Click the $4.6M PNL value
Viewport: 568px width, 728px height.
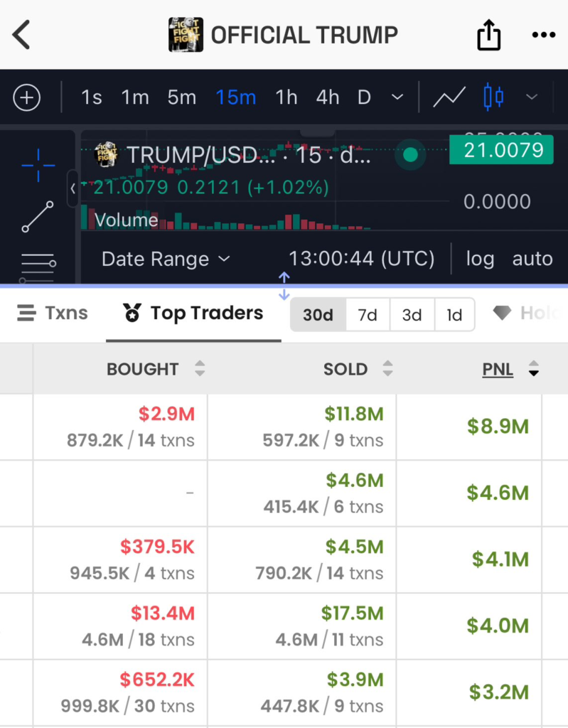pyautogui.click(x=498, y=493)
